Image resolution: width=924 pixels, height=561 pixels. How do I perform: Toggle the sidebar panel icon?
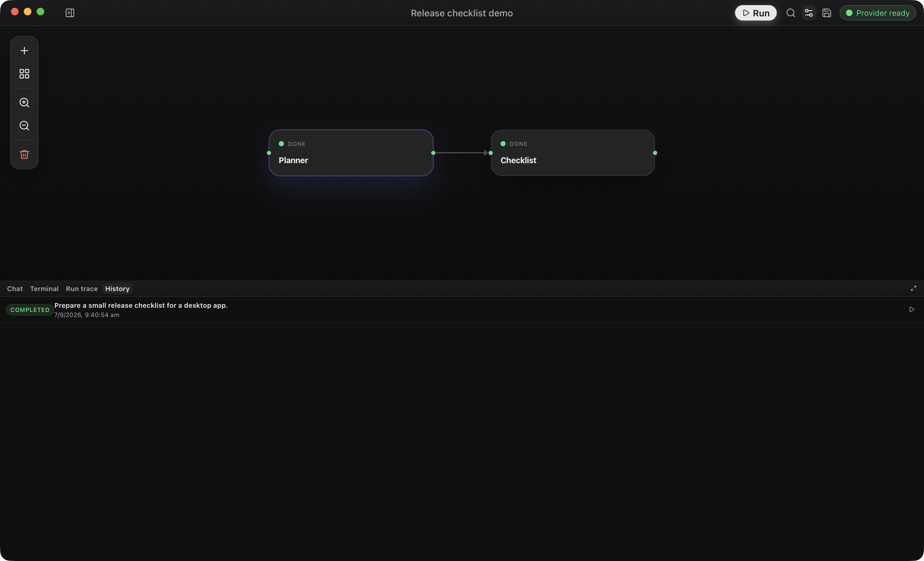coord(70,13)
